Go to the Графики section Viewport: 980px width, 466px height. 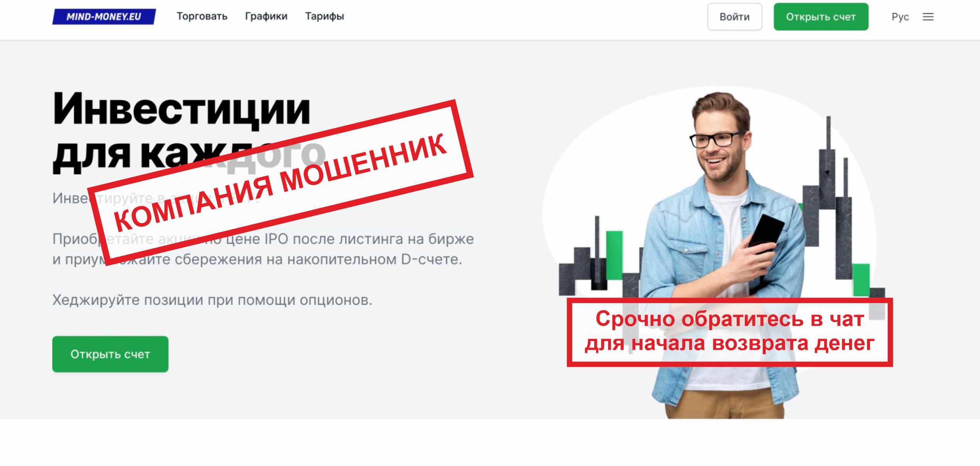(266, 16)
